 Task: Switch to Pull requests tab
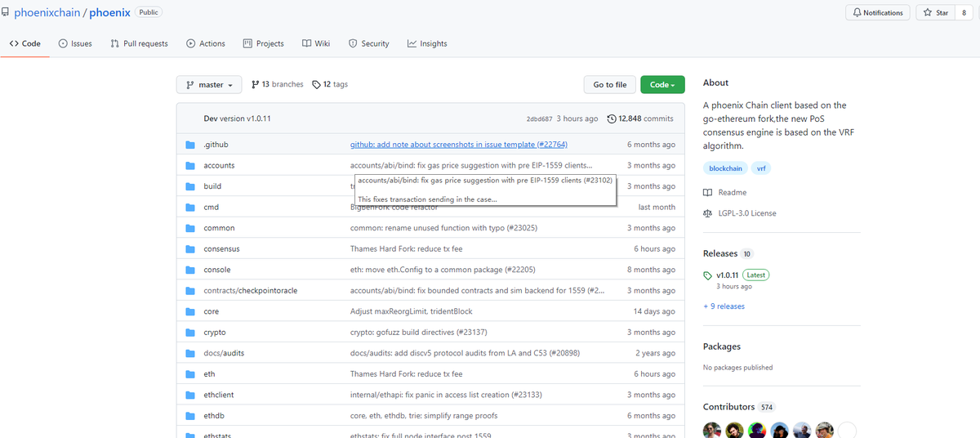click(139, 43)
